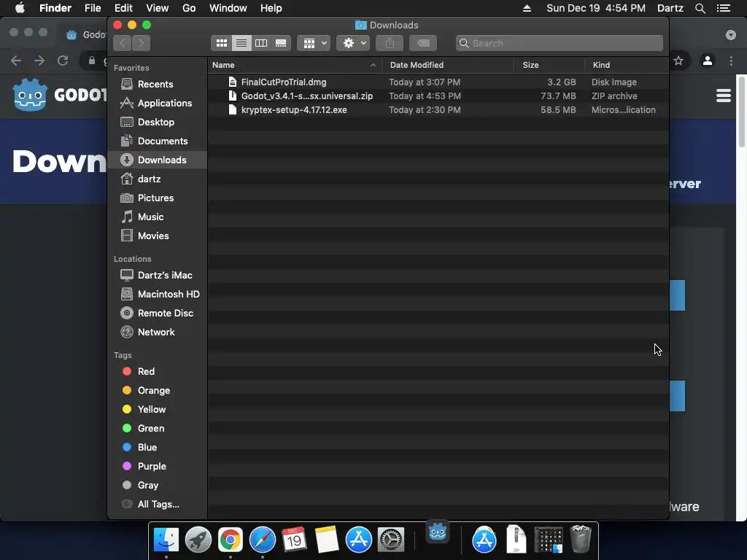Switch Finder to gallery view
The image size is (747, 560).
281,43
